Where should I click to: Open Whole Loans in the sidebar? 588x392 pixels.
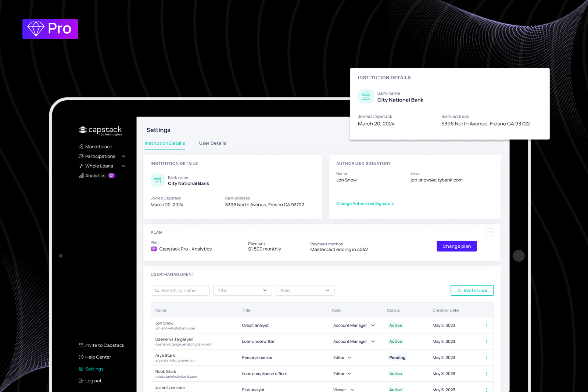click(99, 166)
